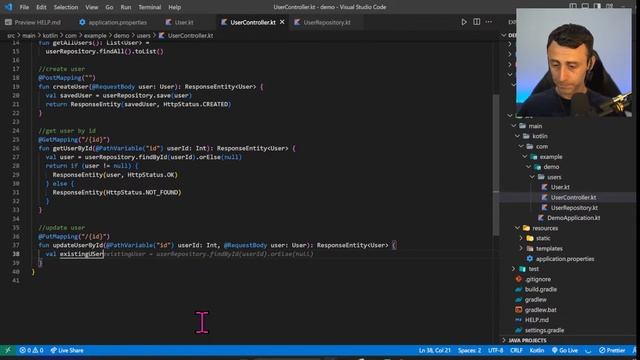Switch to Preview HELP.md tab
Image resolution: width=640 pixels, height=360 pixels.
[33, 22]
